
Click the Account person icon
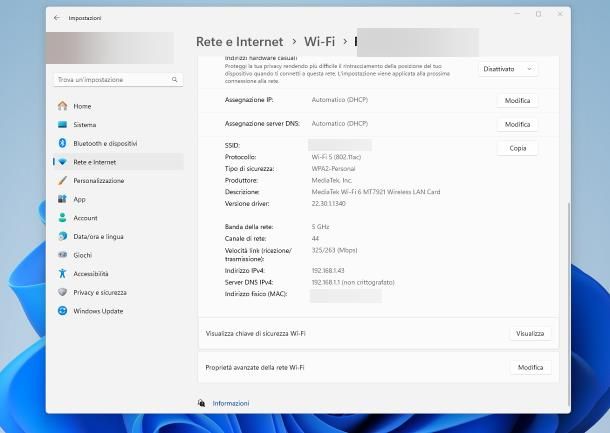[x=62, y=218]
